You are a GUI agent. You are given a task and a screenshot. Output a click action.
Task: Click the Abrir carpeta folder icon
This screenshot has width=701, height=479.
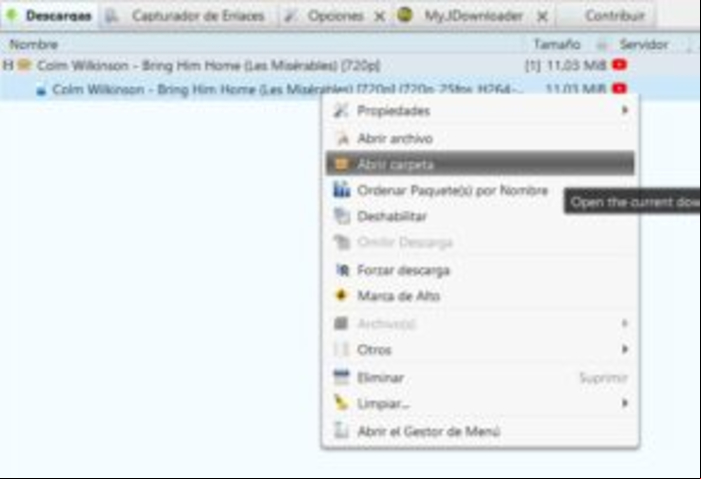tap(342, 164)
